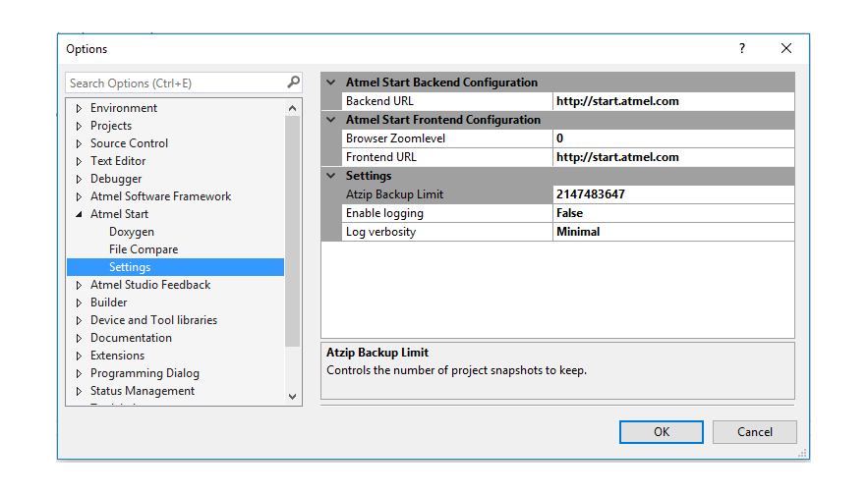
Task: Click the tree scrollbar down arrow
Action: [x=292, y=396]
